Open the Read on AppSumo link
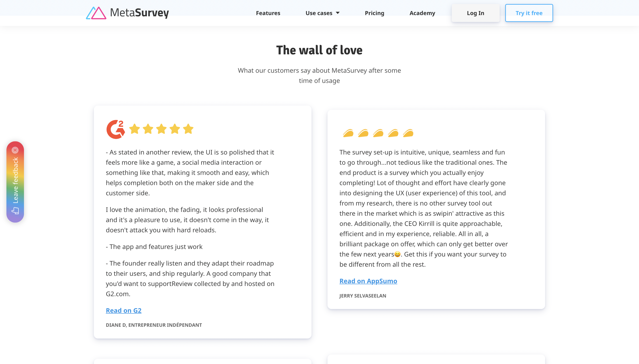This screenshot has height=364, width=639. (368, 281)
